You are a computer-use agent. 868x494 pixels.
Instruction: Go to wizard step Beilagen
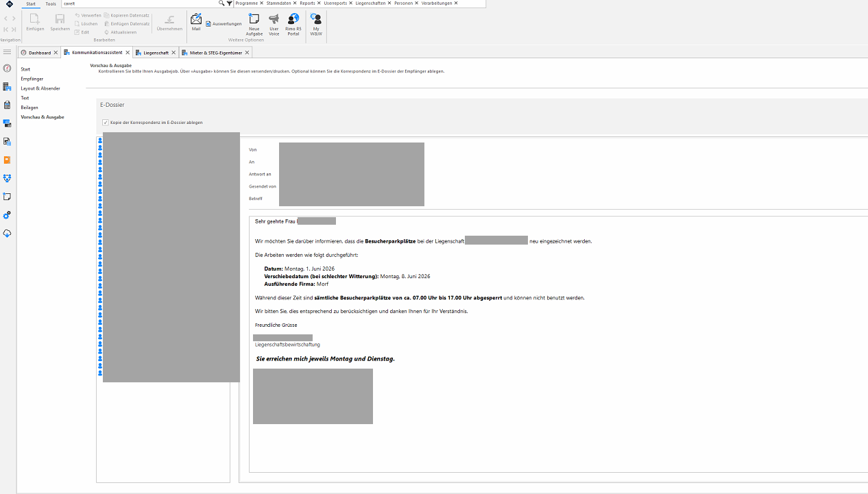(29, 108)
